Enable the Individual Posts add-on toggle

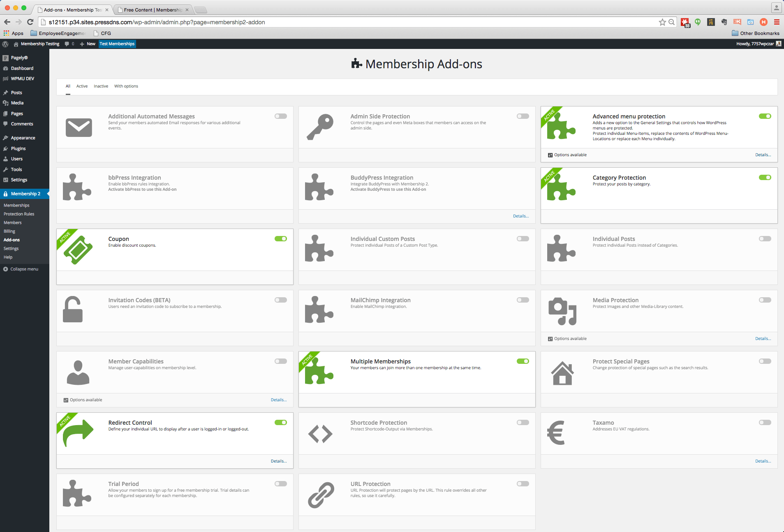coord(765,238)
